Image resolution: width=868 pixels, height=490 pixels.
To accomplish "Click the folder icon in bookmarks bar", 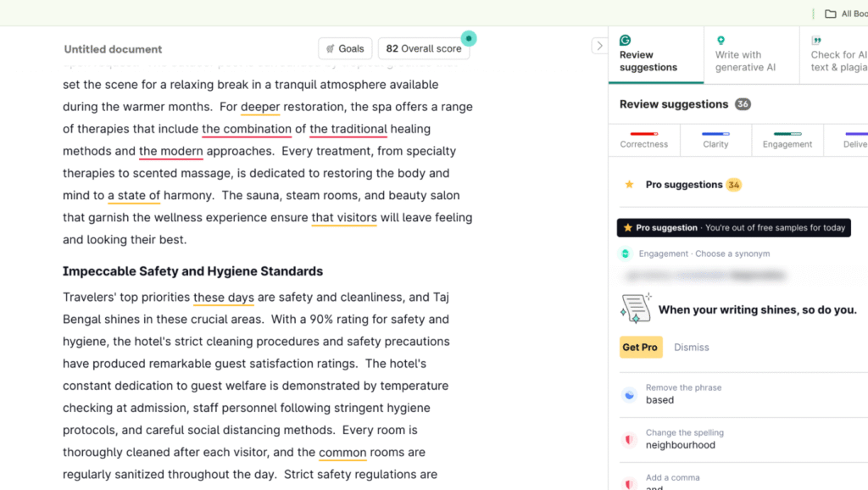I will (x=831, y=14).
